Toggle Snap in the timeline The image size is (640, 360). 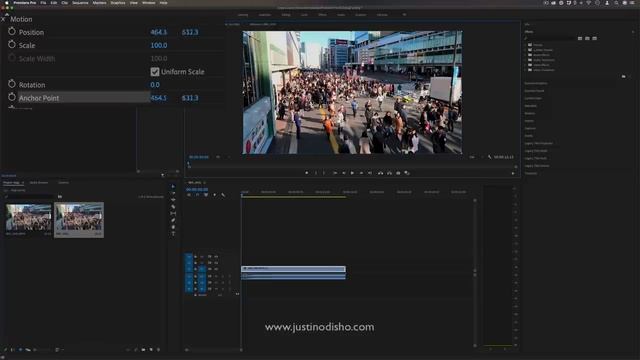click(197, 195)
